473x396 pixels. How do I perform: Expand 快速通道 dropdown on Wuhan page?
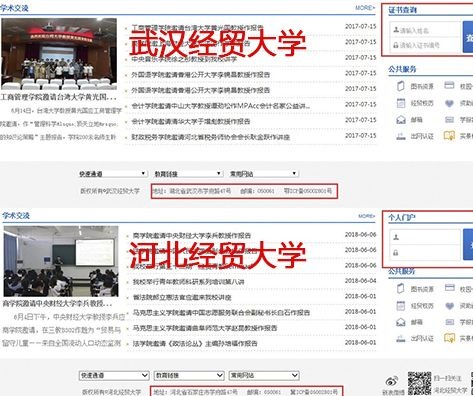click(x=113, y=174)
